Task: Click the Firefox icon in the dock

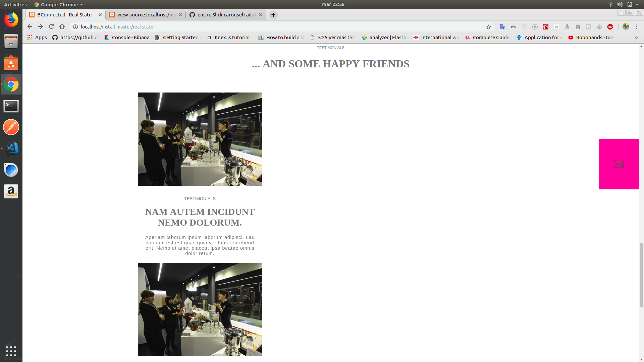Action: pos(11,20)
